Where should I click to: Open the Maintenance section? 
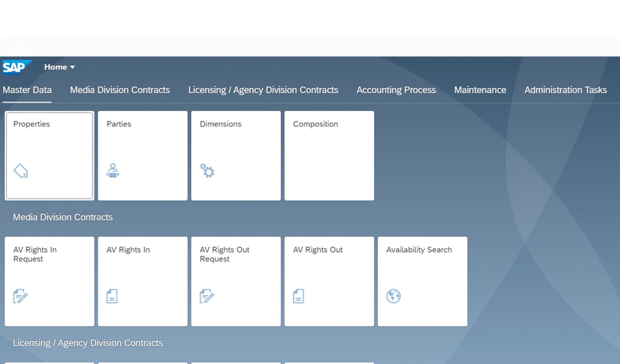coord(480,90)
